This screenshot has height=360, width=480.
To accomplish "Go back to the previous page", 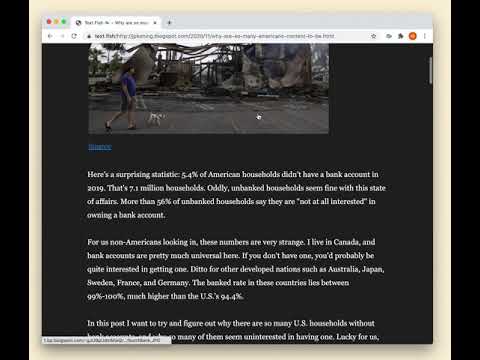I will 50,36.
